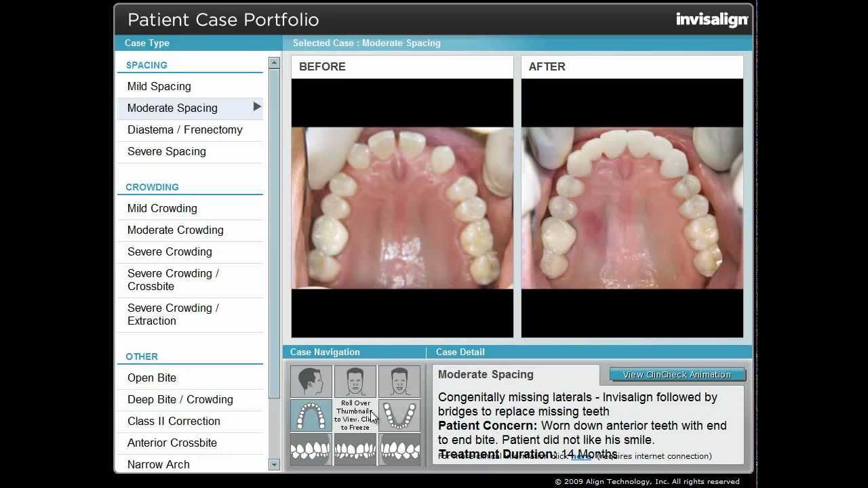Click the SPACING category heading
Image resolution: width=868 pixels, height=488 pixels.
coord(146,65)
